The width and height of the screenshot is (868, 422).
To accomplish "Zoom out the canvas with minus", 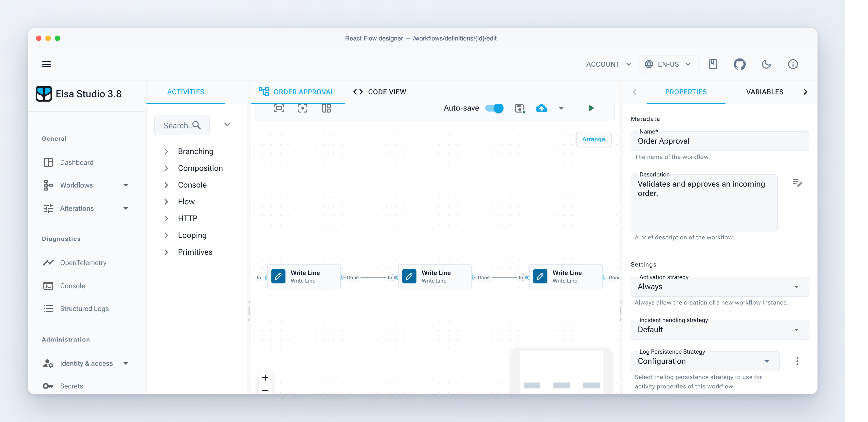I will point(265,390).
